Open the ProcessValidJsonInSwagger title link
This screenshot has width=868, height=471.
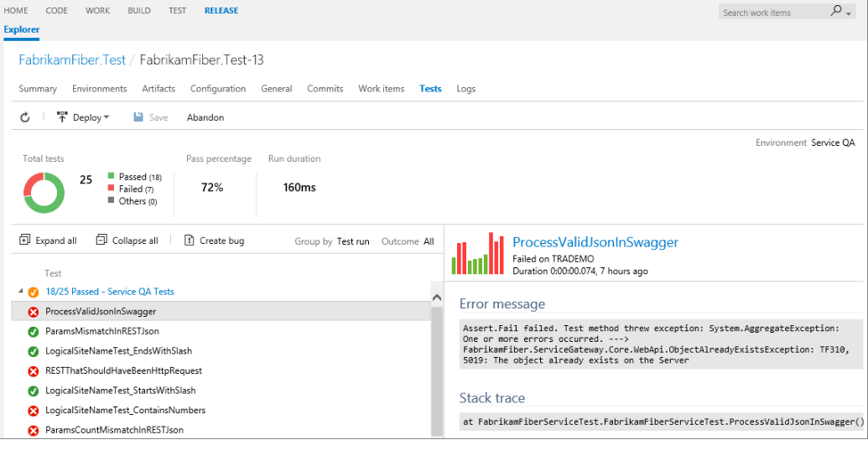[595, 242]
